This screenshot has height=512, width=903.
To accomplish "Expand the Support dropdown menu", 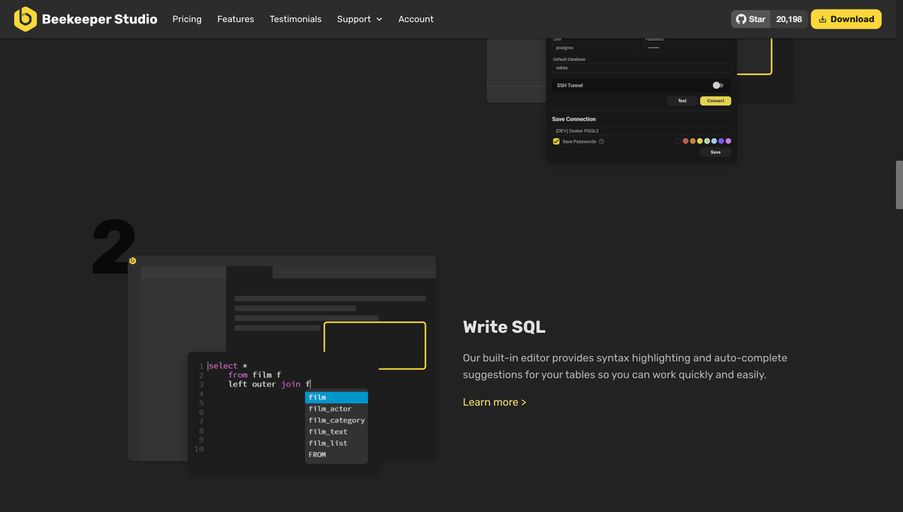I will 359,19.
